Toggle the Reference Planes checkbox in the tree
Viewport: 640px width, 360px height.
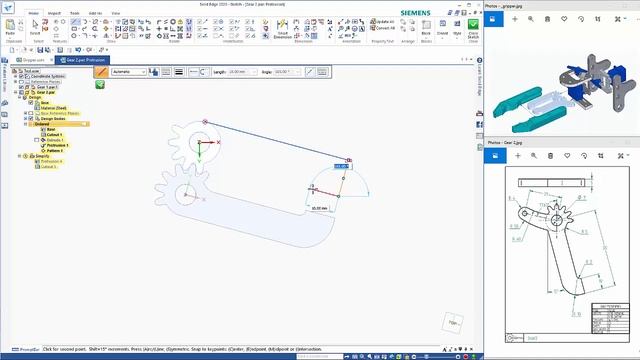(x=21, y=82)
